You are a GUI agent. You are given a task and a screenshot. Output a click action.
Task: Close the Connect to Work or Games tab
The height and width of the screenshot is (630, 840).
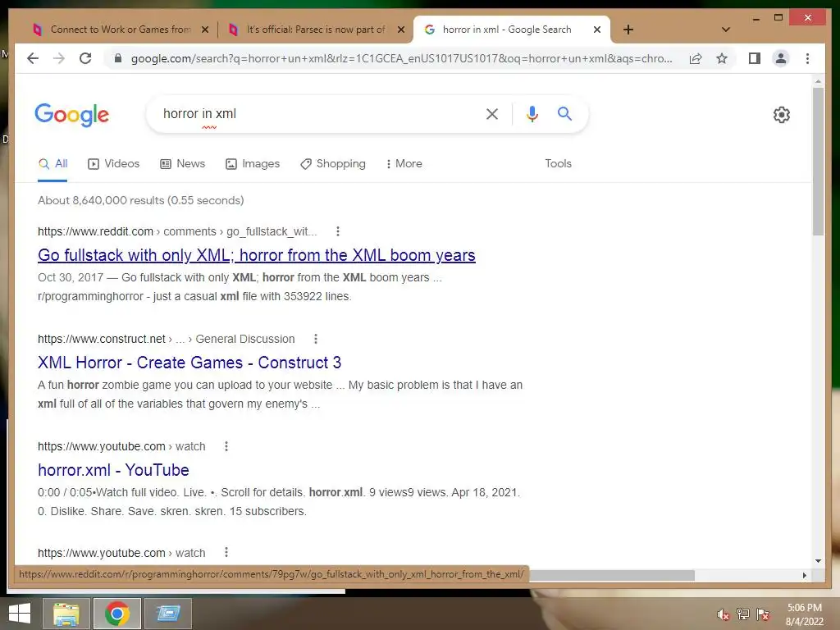(x=204, y=30)
